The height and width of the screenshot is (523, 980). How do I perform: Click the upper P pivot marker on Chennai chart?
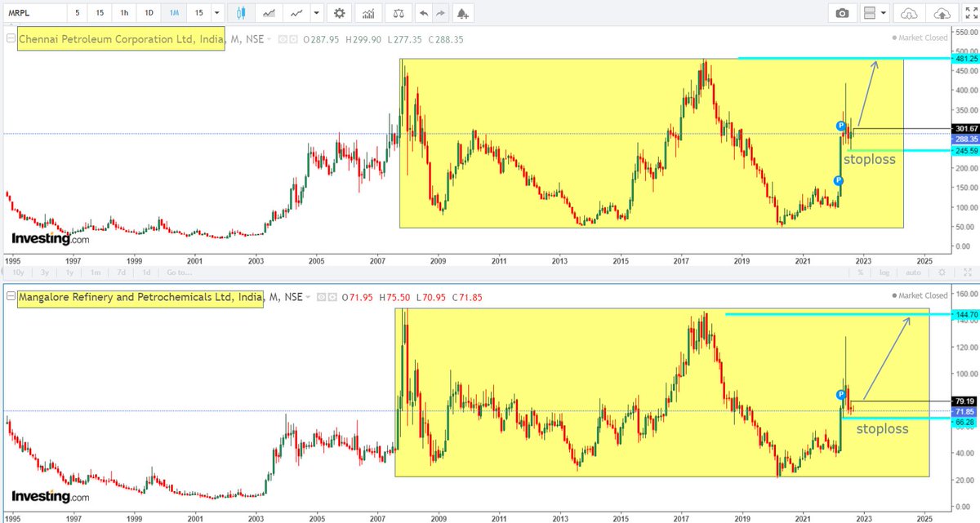tap(841, 126)
